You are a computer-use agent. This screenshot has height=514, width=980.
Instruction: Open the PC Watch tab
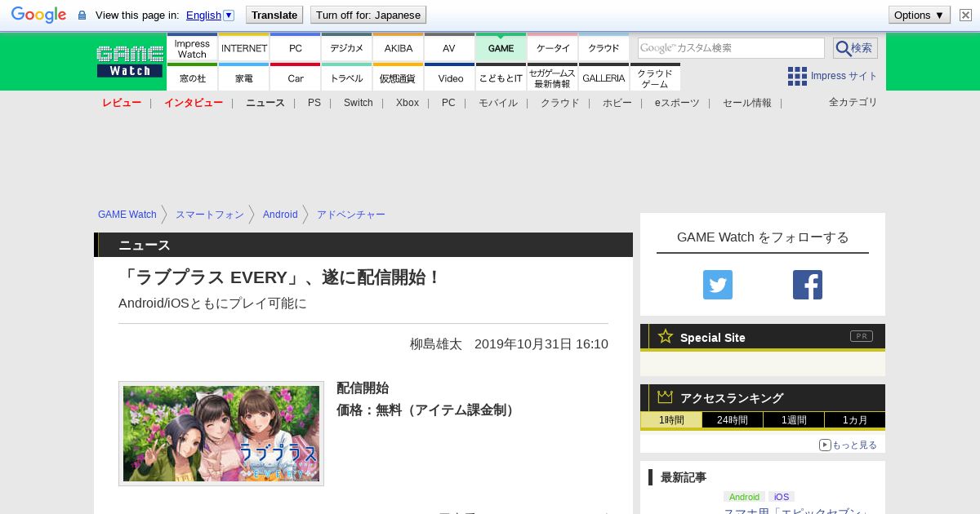pyautogui.click(x=296, y=47)
